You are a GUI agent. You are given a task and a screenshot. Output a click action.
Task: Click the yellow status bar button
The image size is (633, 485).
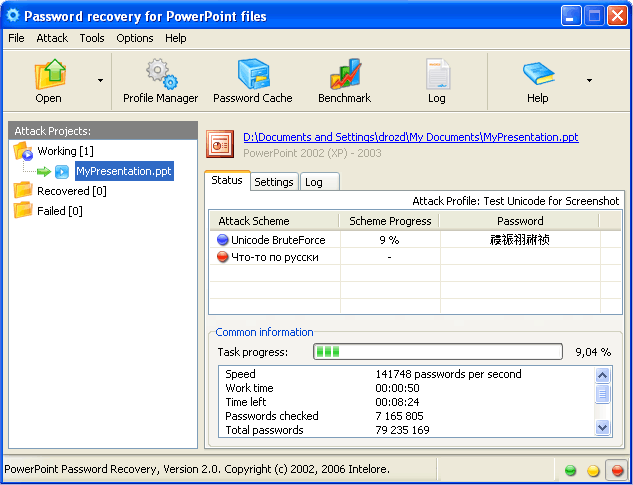(593, 470)
